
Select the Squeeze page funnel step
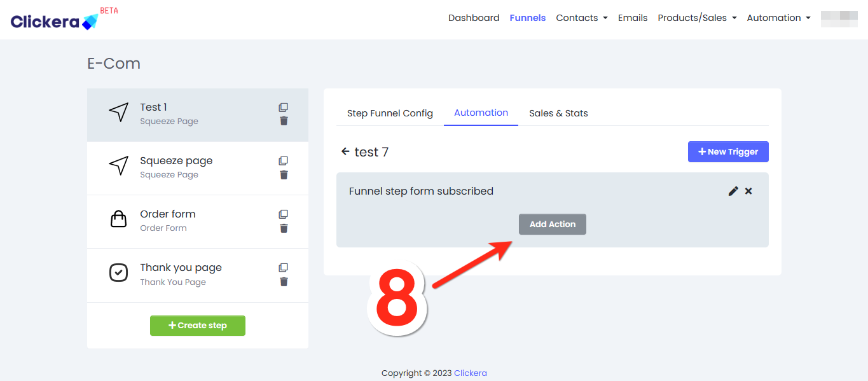(x=198, y=168)
